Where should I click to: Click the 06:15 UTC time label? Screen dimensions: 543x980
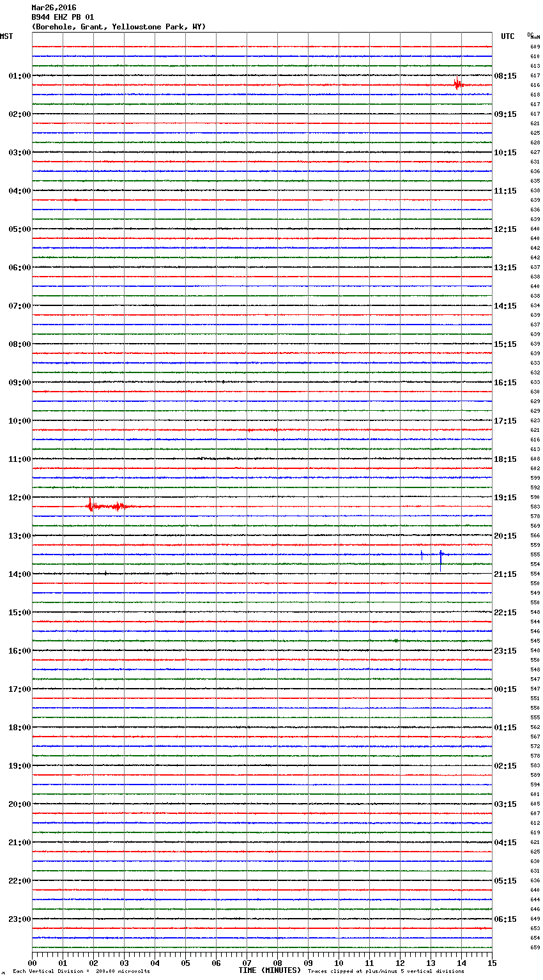(505, 919)
